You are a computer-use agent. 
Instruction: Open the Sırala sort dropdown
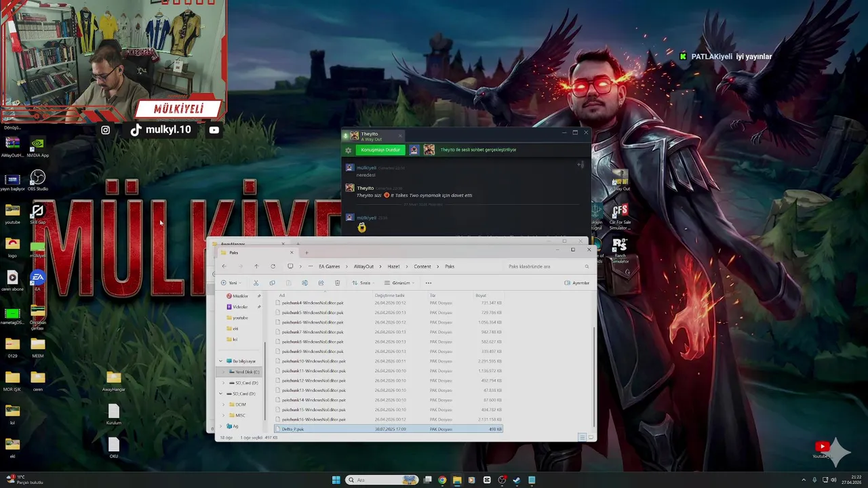363,283
